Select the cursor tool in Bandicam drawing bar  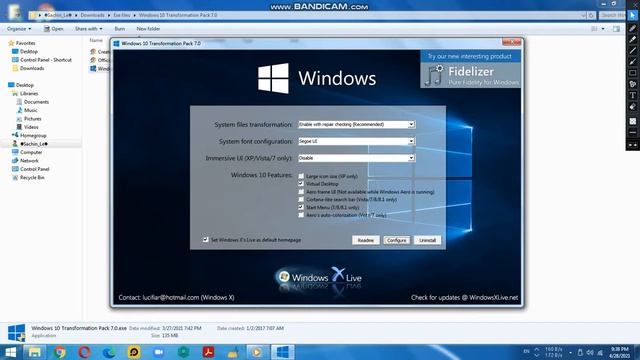(x=632, y=15)
